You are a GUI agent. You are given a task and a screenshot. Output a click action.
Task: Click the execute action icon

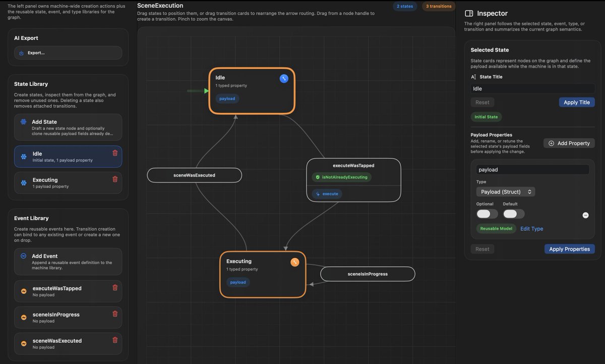pyautogui.click(x=318, y=194)
